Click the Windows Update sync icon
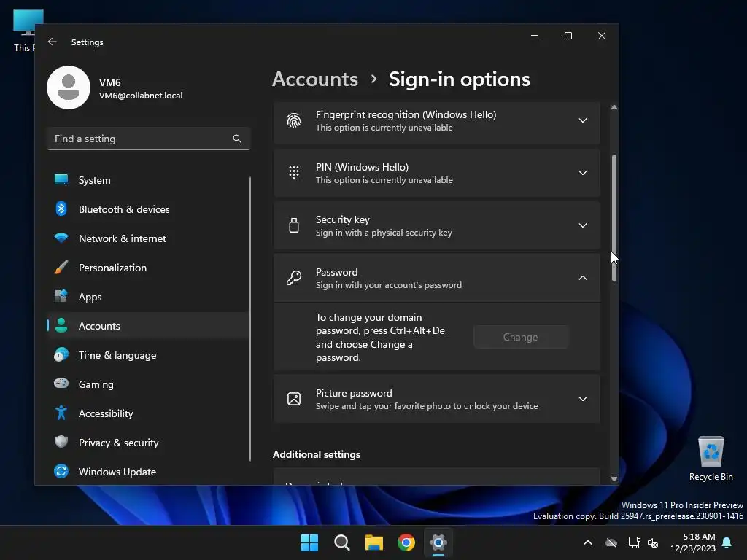 click(x=61, y=471)
